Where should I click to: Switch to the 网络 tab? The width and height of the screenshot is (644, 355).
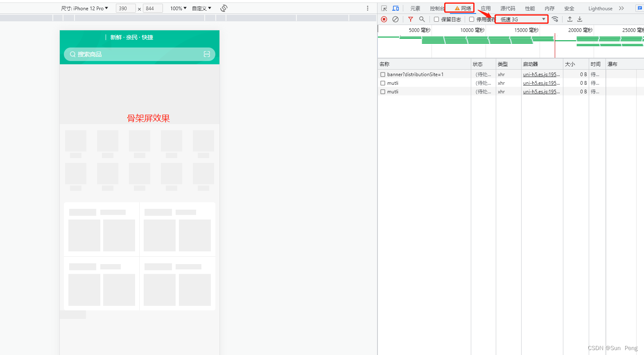(x=463, y=8)
